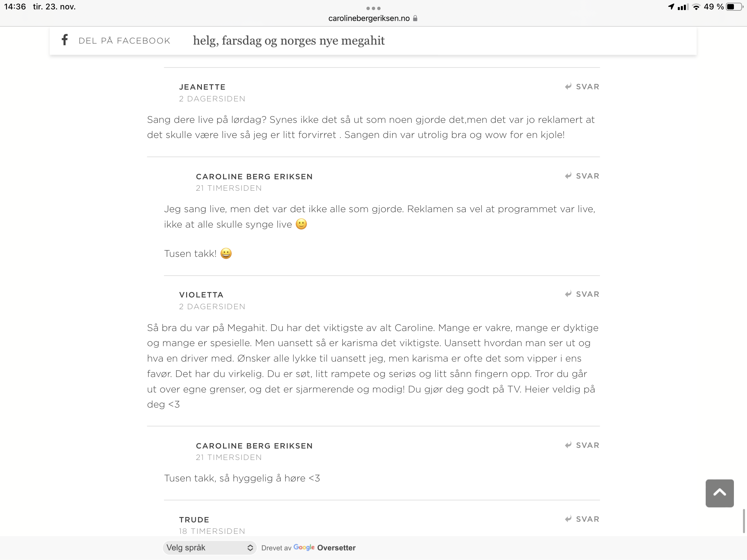Viewport: 747px width, 560px height.
Task: Click the JEANETTE commenter name
Action: coord(202,87)
